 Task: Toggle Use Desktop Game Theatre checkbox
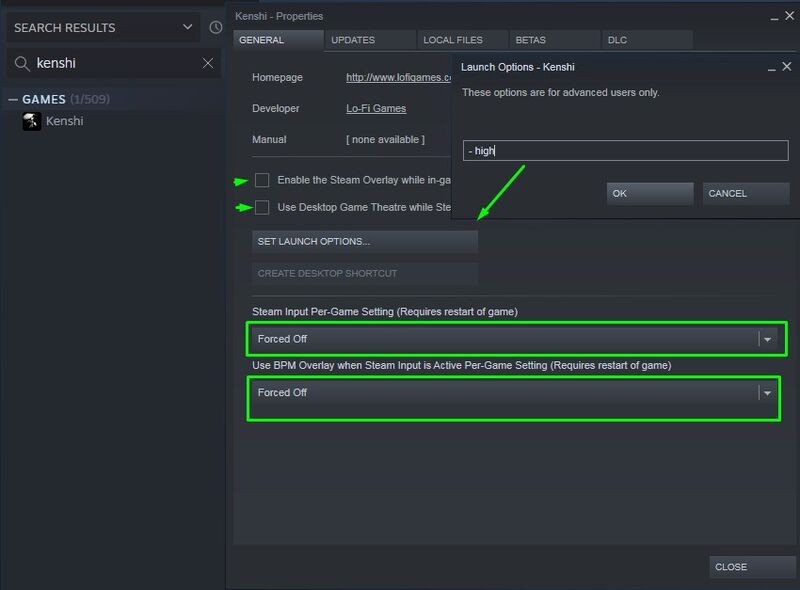(262, 207)
